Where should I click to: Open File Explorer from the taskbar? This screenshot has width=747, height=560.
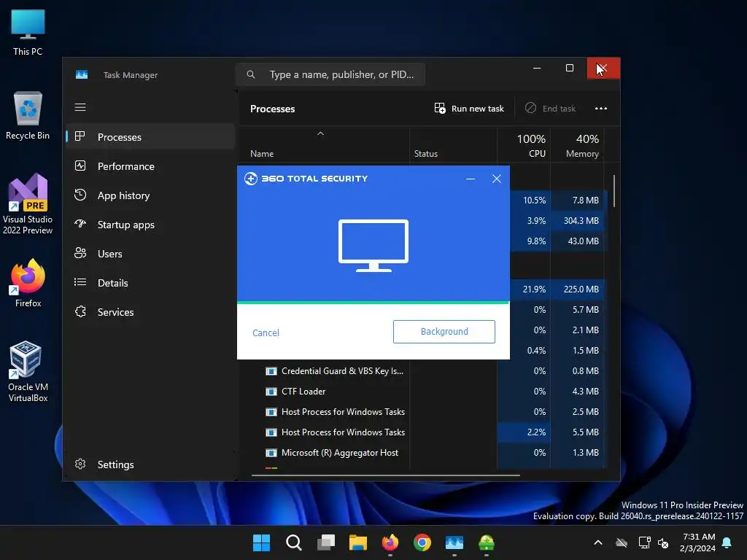[x=357, y=542]
